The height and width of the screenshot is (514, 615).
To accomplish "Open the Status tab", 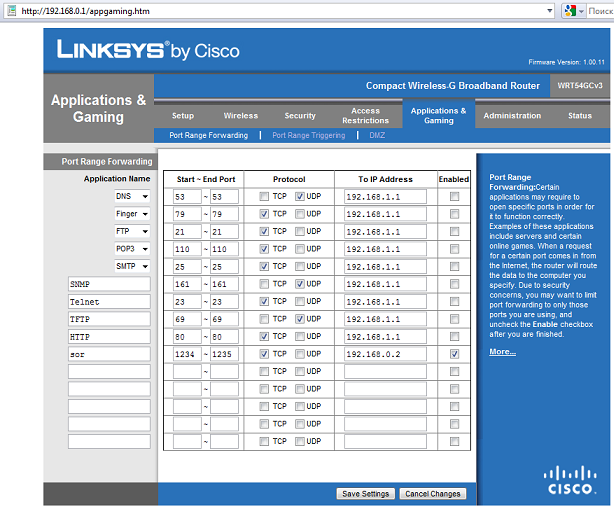I will click(580, 116).
